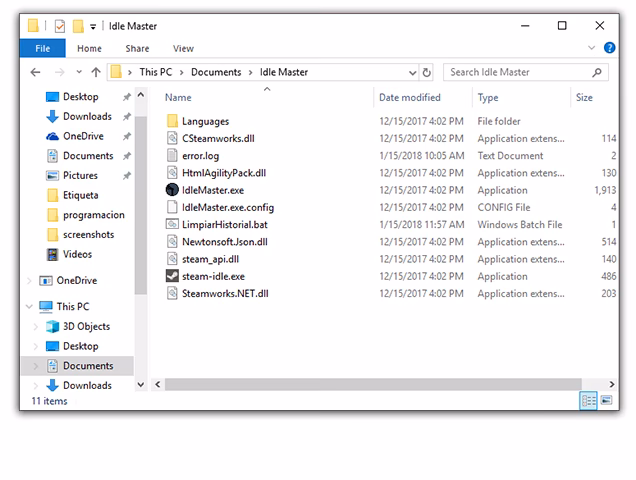This screenshot has height=480, width=636.
Task: Select the IdleMaster.exe application icon
Action: [172, 190]
